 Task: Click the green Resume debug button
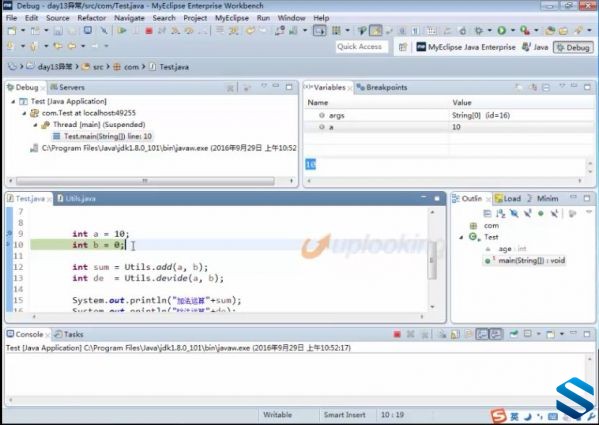122,31
